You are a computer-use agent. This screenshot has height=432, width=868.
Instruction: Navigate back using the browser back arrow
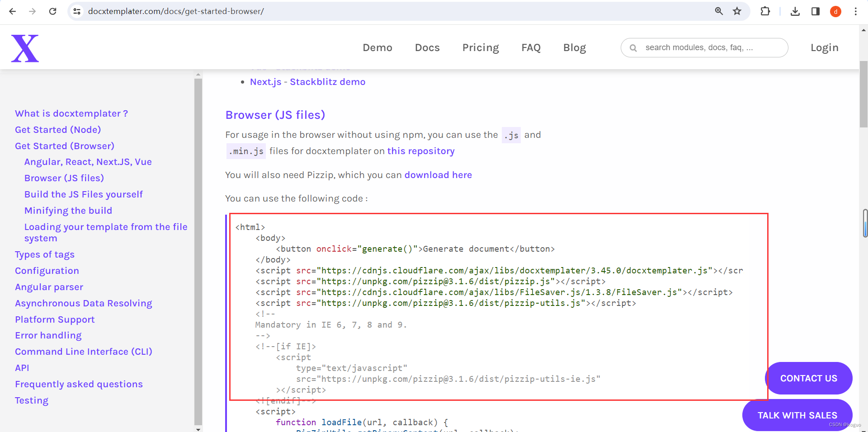click(12, 11)
